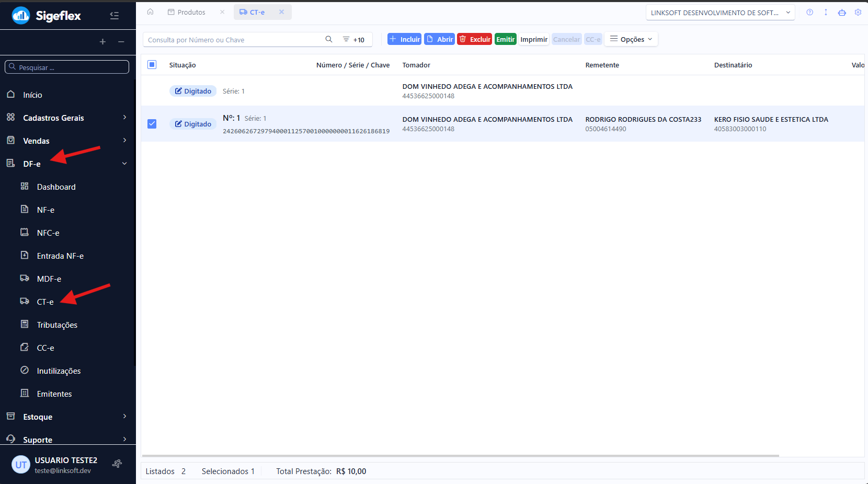Open the Dashboard icon under DF-e
The height and width of the screenshot is (484, 868).
coord(25,187)
